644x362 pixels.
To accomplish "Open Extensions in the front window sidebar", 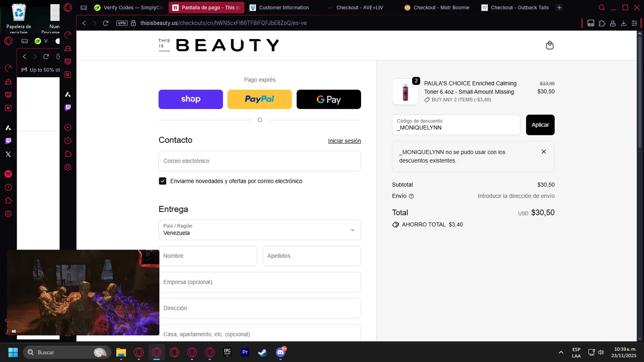I will 68,154.
